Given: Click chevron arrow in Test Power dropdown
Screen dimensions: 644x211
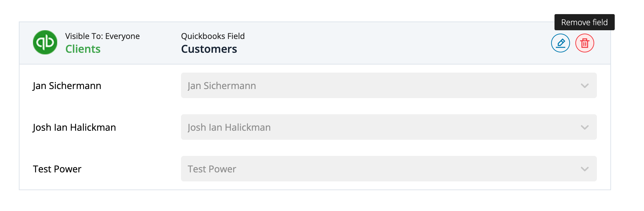Looking at the screenshot, I should 584,169.
